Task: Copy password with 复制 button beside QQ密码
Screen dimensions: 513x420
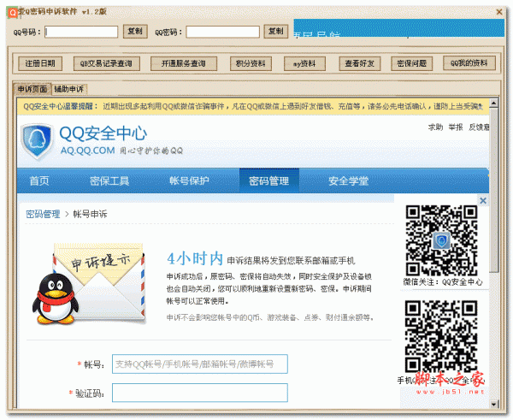Action: coord(276,32)
